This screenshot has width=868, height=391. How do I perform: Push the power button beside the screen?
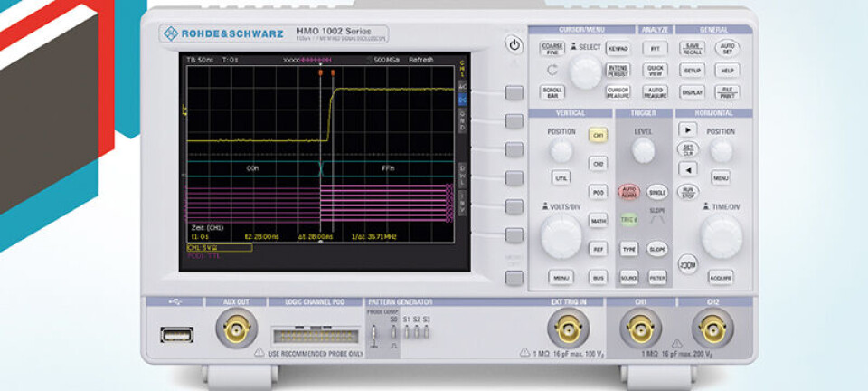click(x=514, y=45)
